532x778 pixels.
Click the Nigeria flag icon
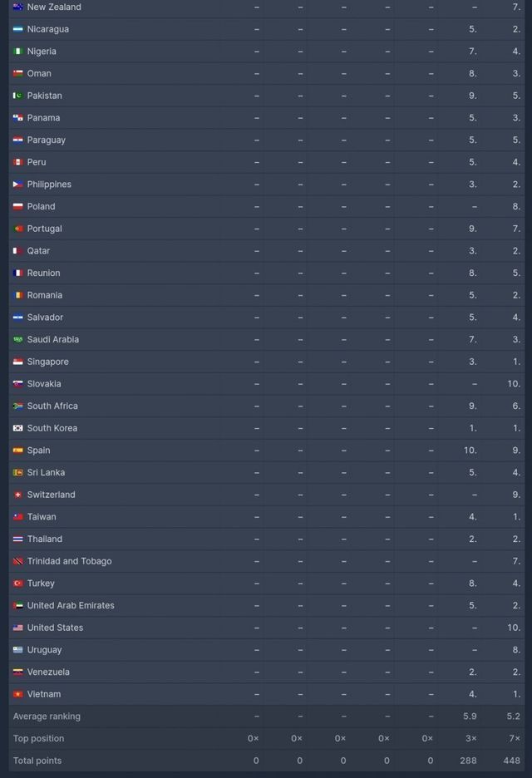pyautogui.click(x=17, y=52)
